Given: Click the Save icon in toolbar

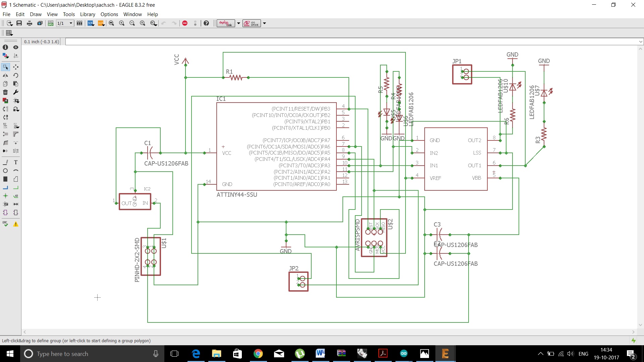Looking at the screenshot, I should 19,23.
